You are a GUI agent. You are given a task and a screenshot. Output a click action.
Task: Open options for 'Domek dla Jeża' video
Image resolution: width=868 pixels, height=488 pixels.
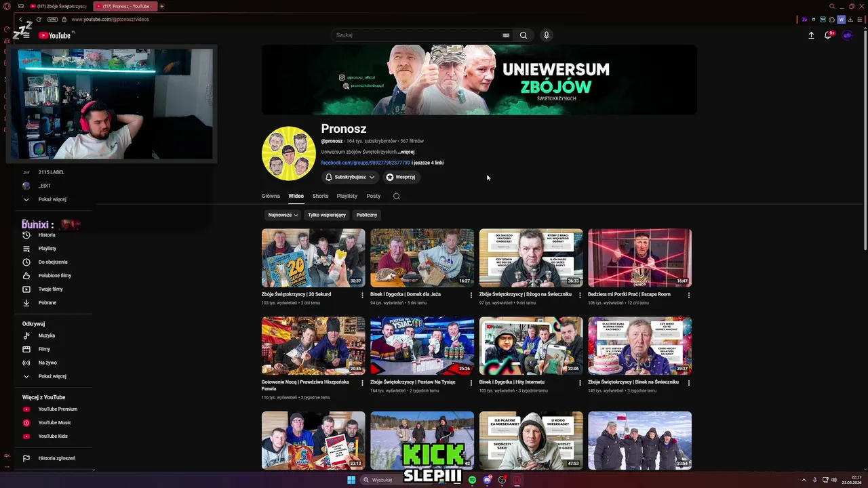click(471, 295)
